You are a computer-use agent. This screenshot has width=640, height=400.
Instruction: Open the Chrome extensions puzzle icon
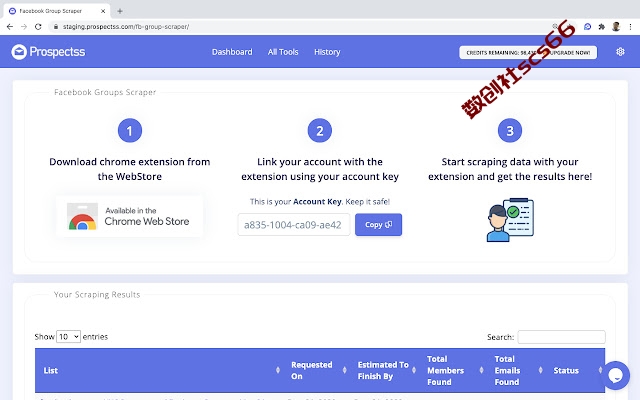pos(601,27)
